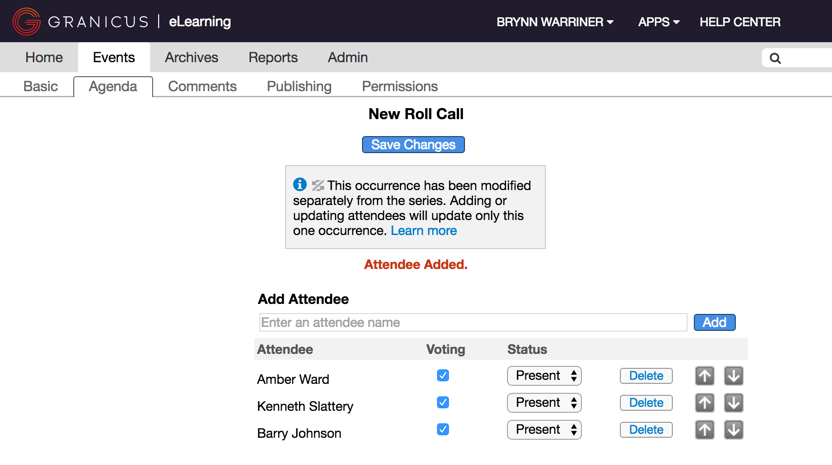This screenshot has height=465, width=832.
Task: Follow the Learn more link
Action: tap(423, 231)
